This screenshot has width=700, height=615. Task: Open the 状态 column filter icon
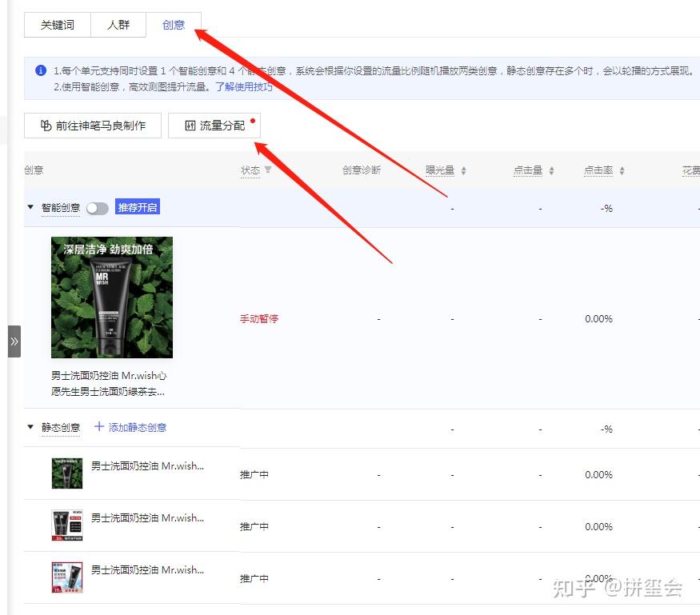coord(267,170)
